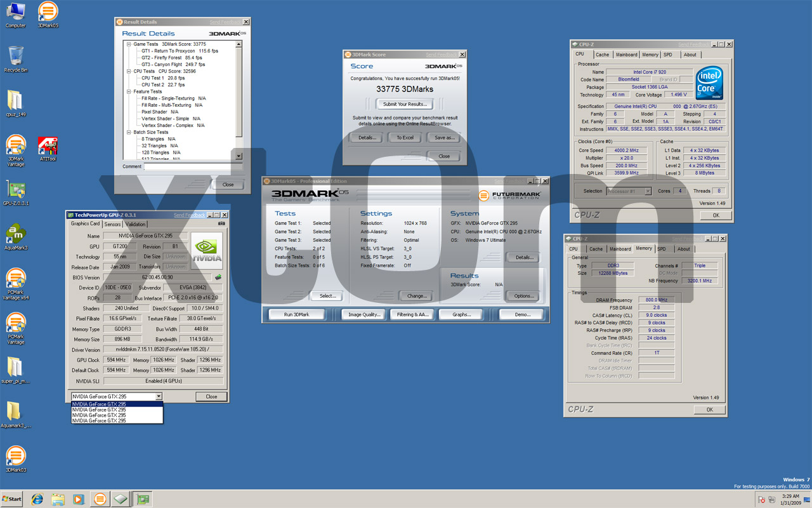Click the GPU-Z screenshot camera icon
Image resolution: width=812 pixels, height=508 pixels.
tap(221, 224)
